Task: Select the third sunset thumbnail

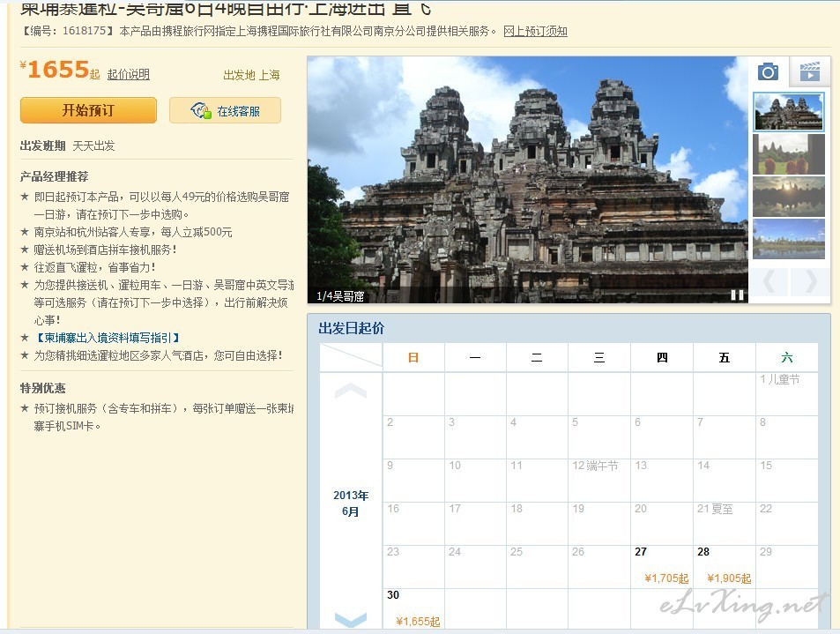Action: click(789, 197)
